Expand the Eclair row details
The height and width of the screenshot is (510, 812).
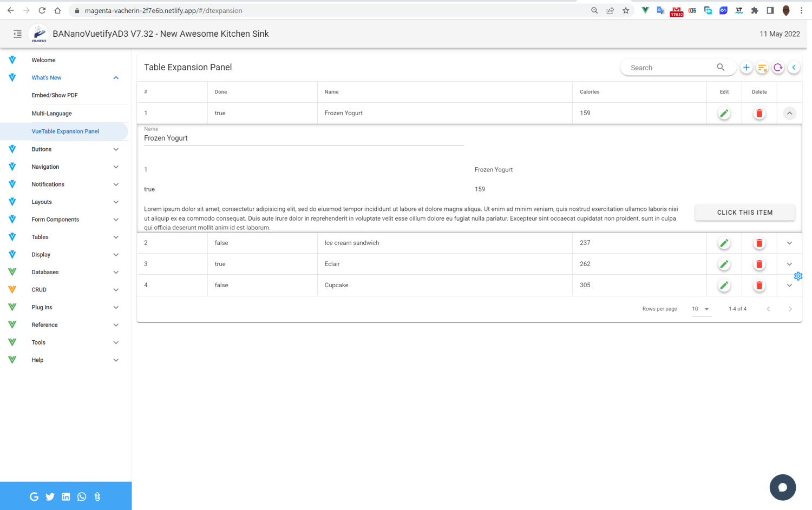[x=789, y=264]
